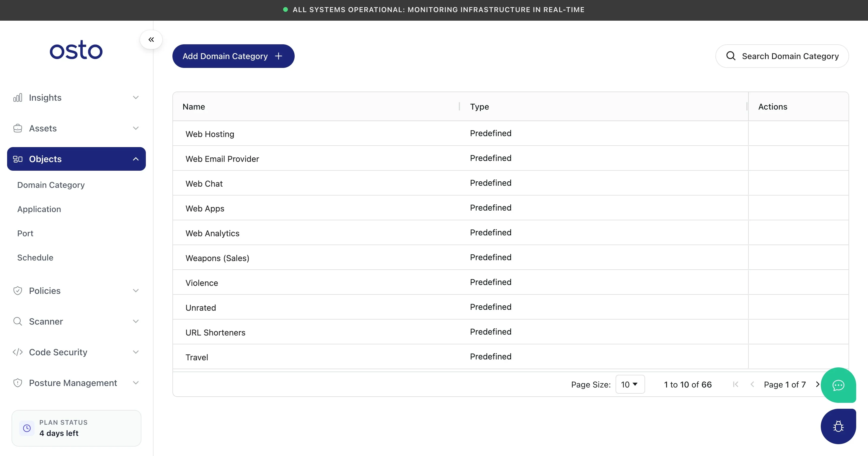Open Port in sidebar
Image resolution: width=868 pixels, height=456 pixels.
(25, 233)
